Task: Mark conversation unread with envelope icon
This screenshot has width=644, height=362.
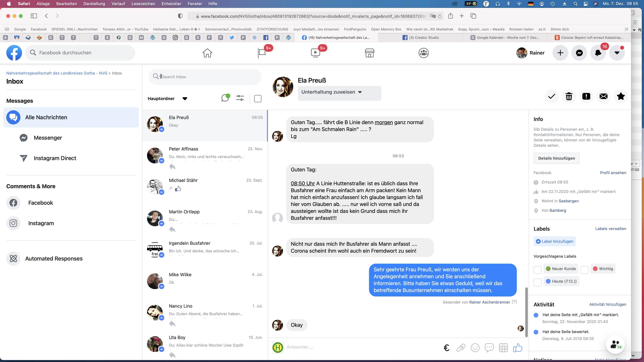Action: [603, 96]
